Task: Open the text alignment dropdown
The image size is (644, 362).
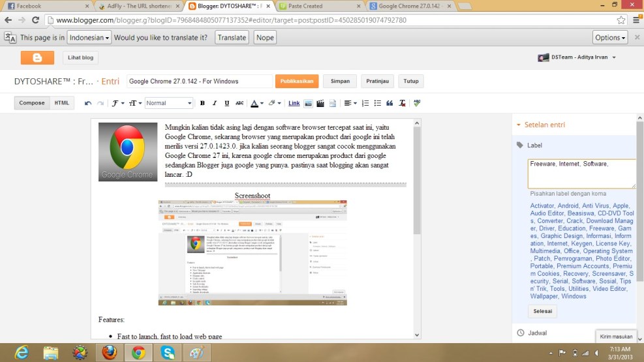Action: tap(350, 103)
